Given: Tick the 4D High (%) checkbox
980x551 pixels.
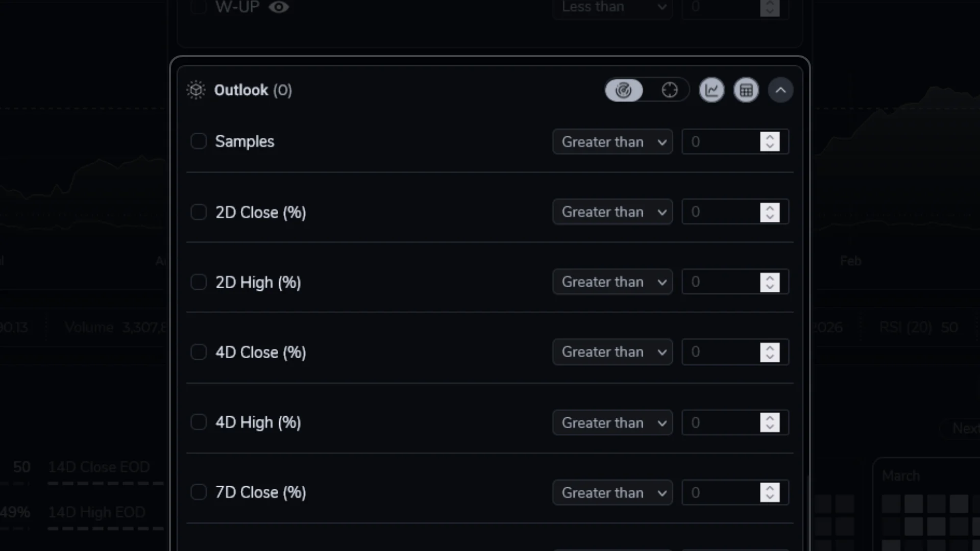Looking at the screenshot, I should click(x=199, y=422).
